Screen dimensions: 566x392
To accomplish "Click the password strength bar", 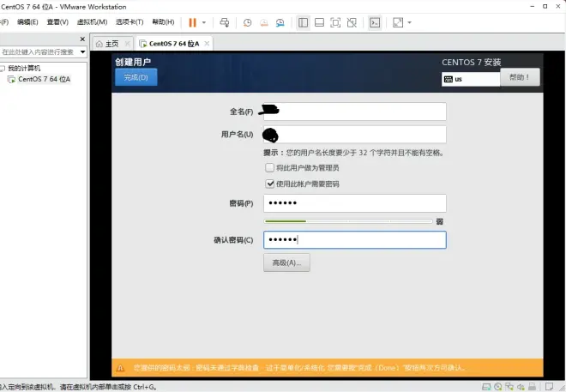I will click(x=348, y=221).
